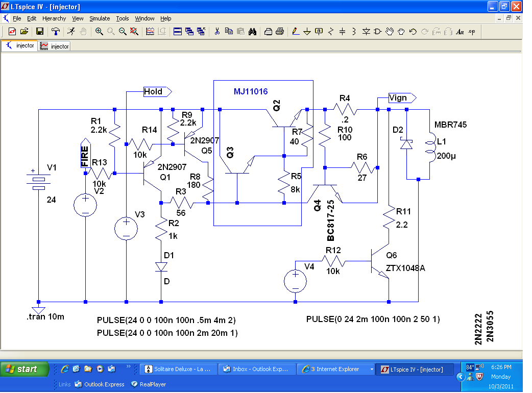
Task: Click the Open file folder icon
Action: click(x=24, y=32)
